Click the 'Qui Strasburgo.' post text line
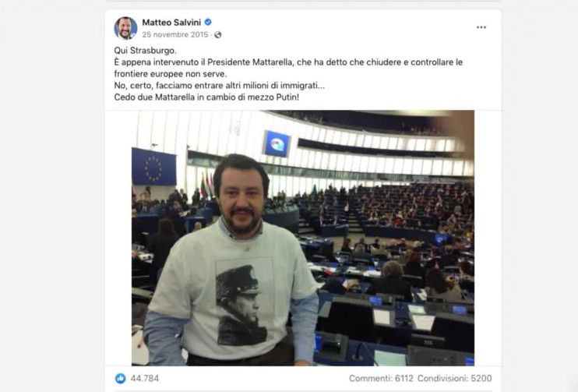 coord(145,50)
